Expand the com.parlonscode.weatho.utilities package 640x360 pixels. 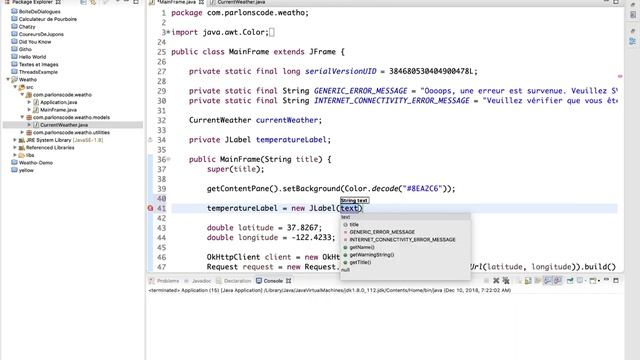(22, 132)
